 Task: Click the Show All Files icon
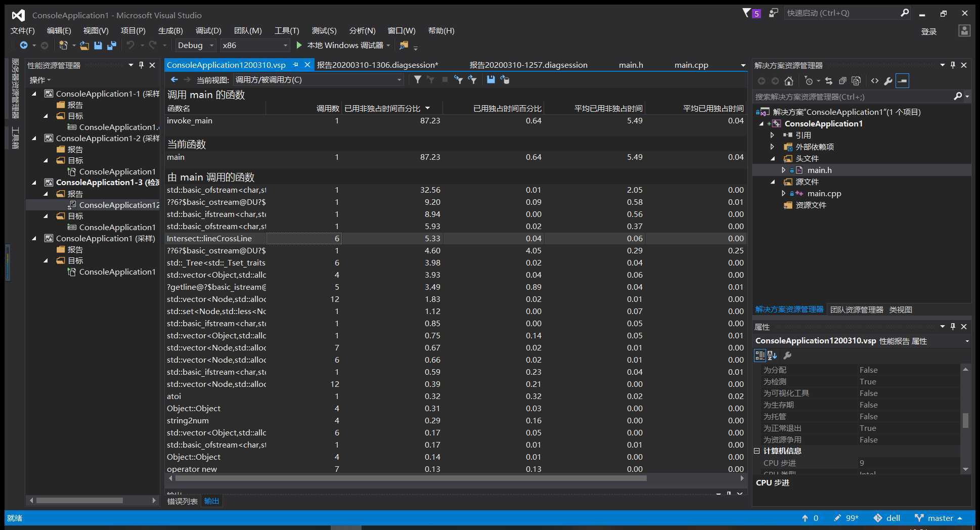point(856,81)
